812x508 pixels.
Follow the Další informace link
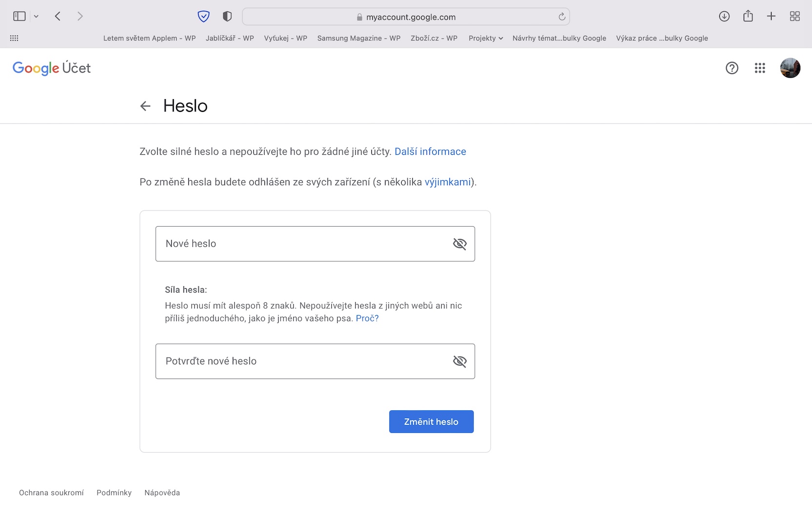pyautogui.click(x=430, y=151)
